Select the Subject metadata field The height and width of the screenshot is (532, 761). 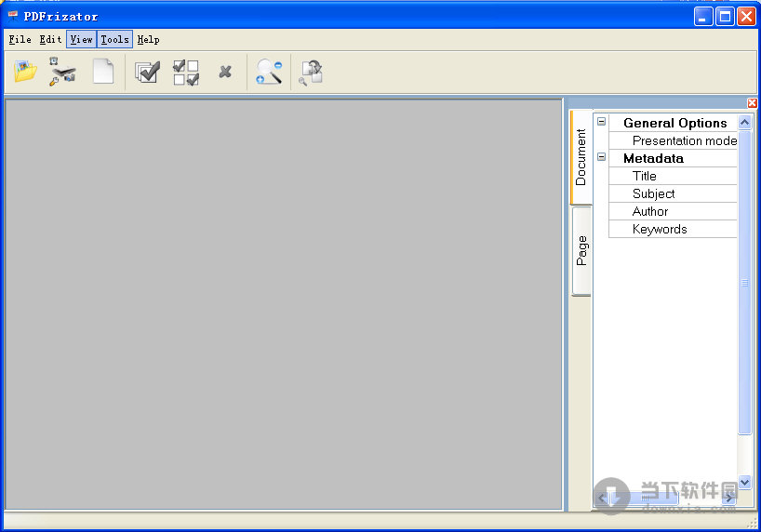pos(674,193)
